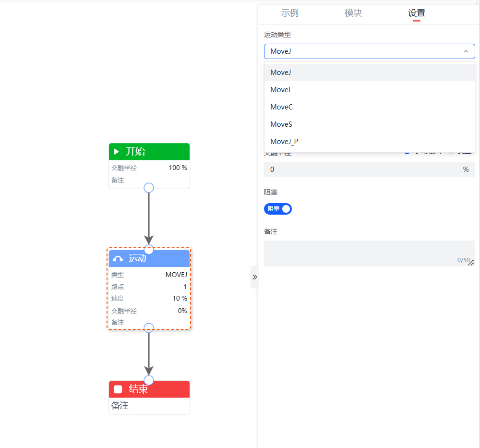
Task: Click the play icon on 开始 node
Action: coord(116,152)
